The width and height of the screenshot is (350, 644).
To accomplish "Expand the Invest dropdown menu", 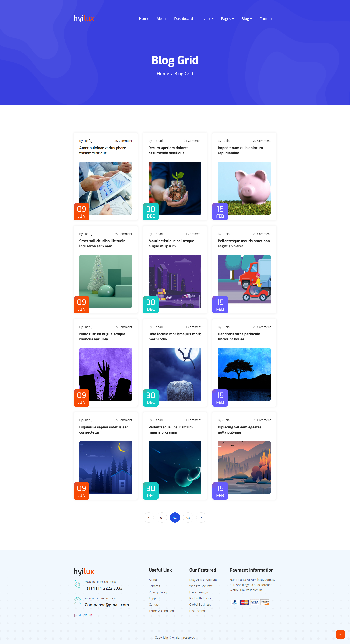I will (x=207, y=18).
